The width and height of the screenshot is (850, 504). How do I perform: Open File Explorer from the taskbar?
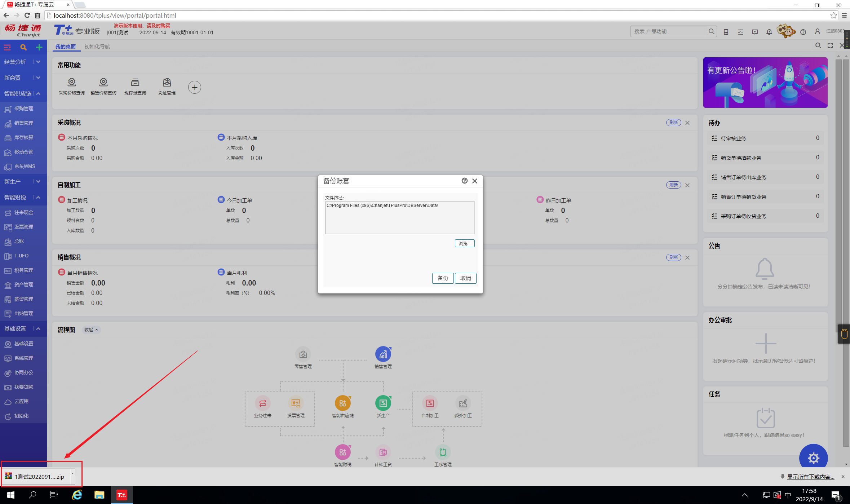click(x=99, y=495)
